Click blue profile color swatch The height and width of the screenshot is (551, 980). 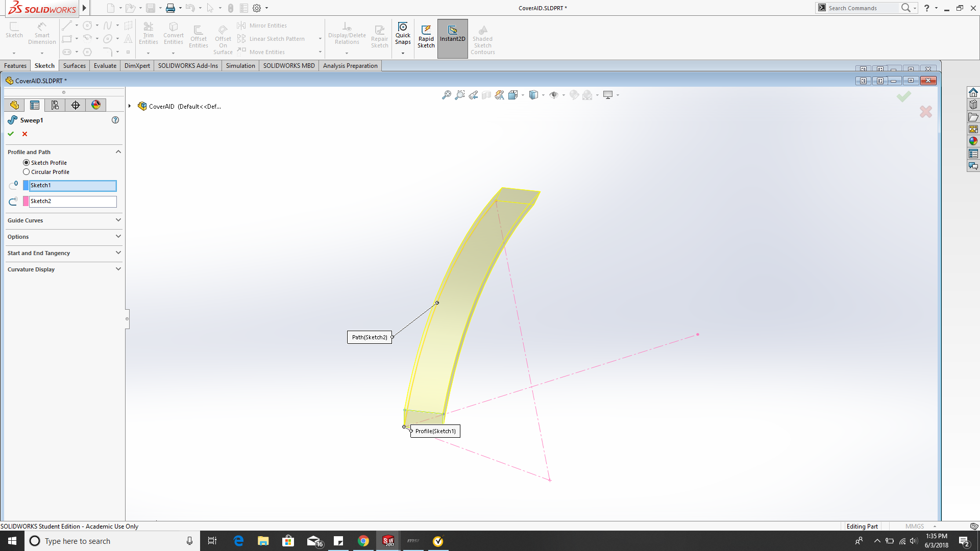point(26,186)
